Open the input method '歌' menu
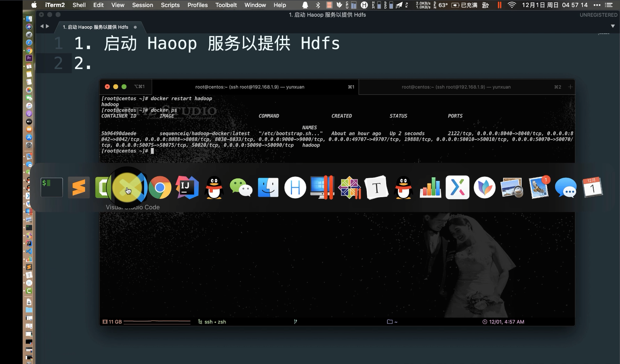 coord(485,5)
